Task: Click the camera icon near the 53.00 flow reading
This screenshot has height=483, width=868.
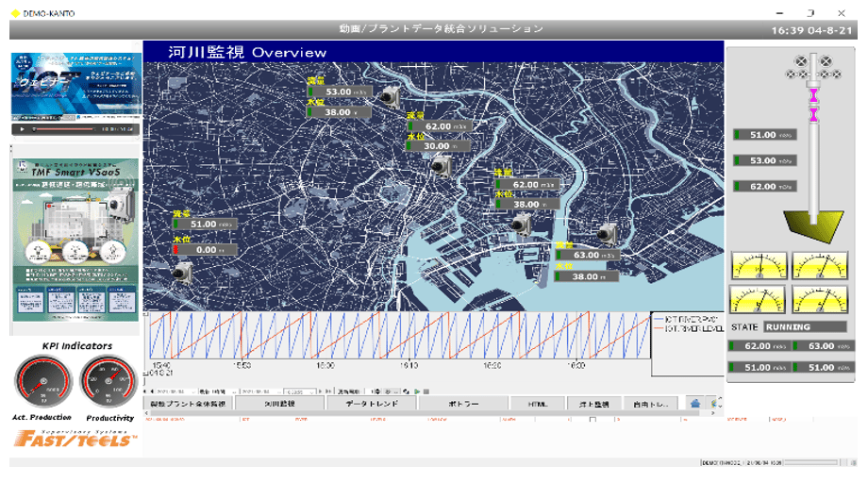Action: click(390, 96)
